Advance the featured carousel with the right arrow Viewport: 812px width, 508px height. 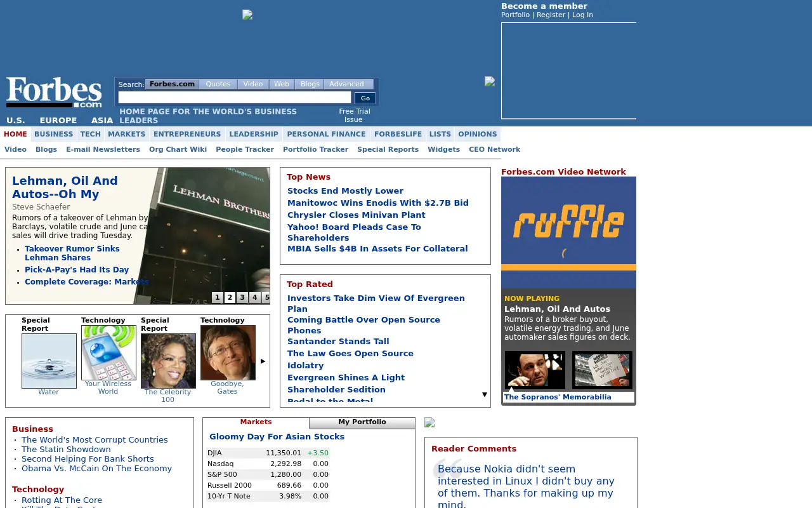point(263,361)
